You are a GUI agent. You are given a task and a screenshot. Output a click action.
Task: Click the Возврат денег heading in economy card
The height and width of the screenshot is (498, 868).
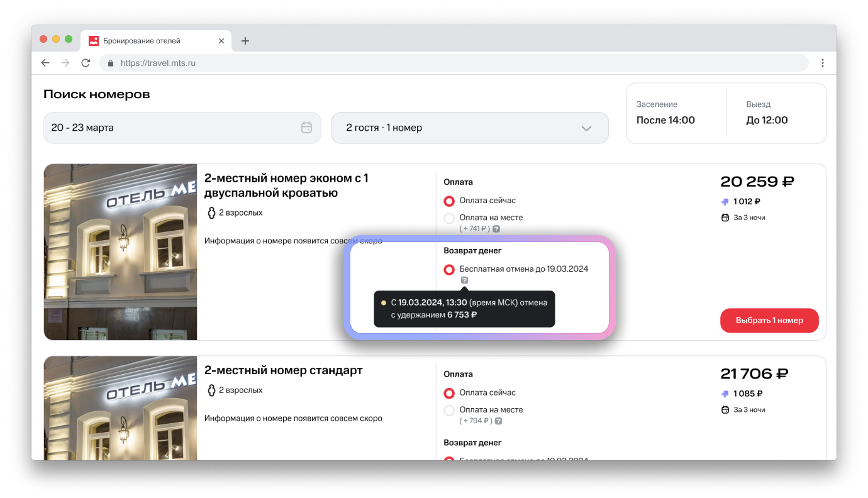[x=472, y=251]
